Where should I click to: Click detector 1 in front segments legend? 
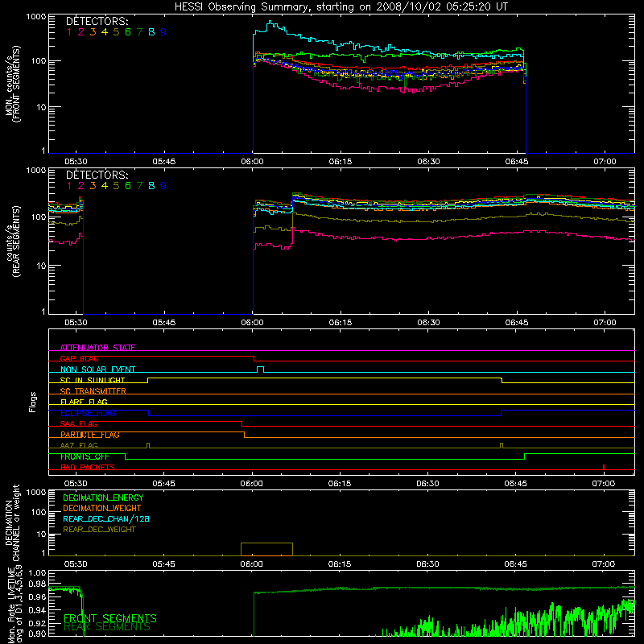tap(69, 32)
